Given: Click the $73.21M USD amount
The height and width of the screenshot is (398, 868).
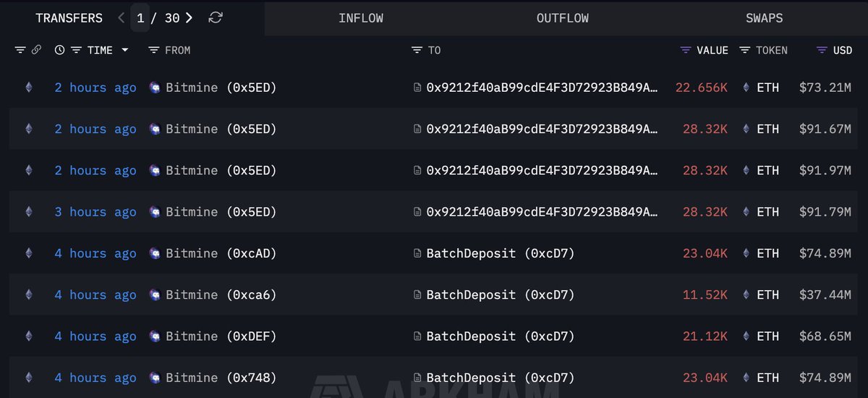Looking at the screenshot, I should [825, 88].
